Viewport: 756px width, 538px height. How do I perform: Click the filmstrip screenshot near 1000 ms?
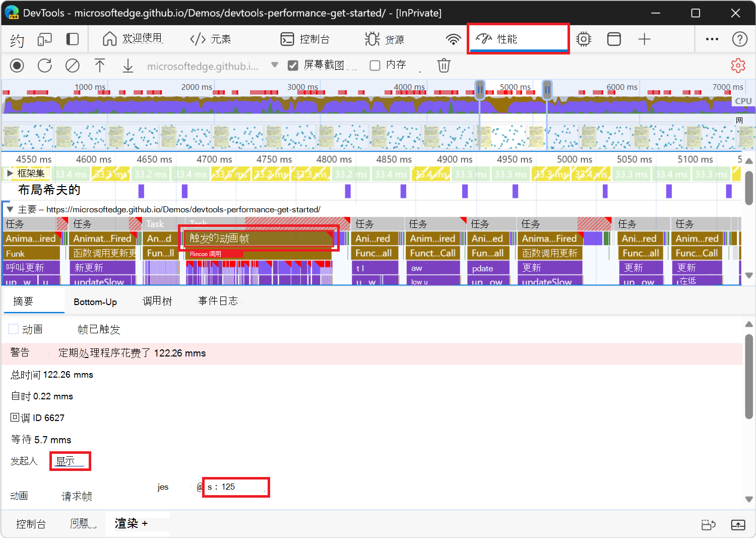[81, 137]
